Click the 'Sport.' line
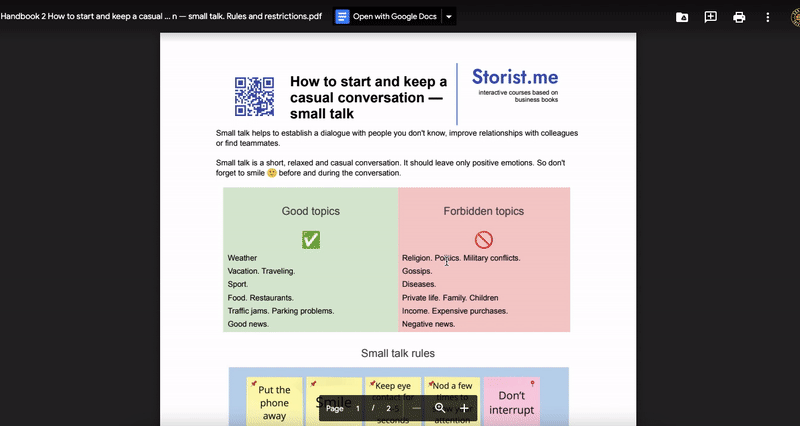Viewport: 800px width, 426px height. pyautogui.click(x=238, y=284)
